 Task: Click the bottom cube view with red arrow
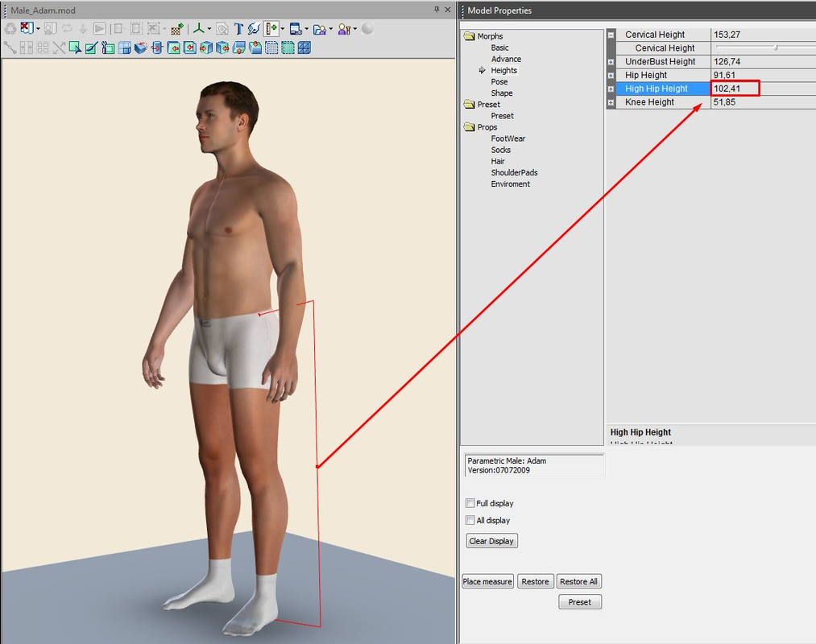tap(239, 47)
